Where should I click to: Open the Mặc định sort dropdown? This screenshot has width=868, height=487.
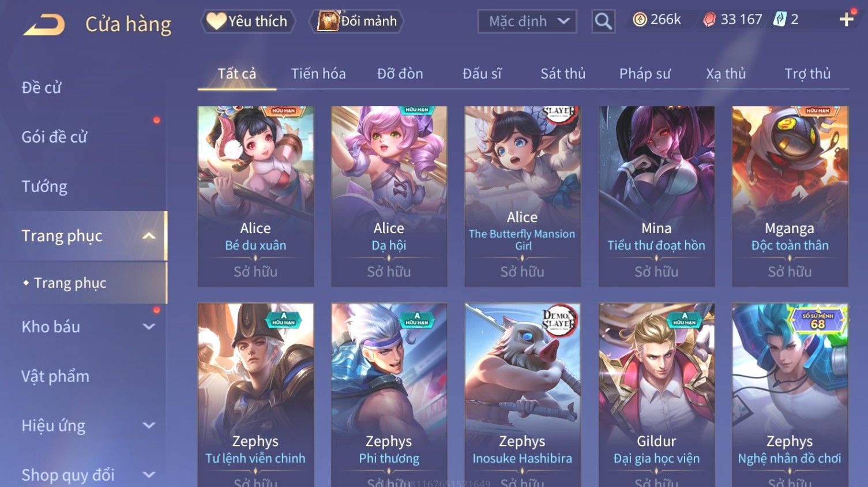coord(527,21)
